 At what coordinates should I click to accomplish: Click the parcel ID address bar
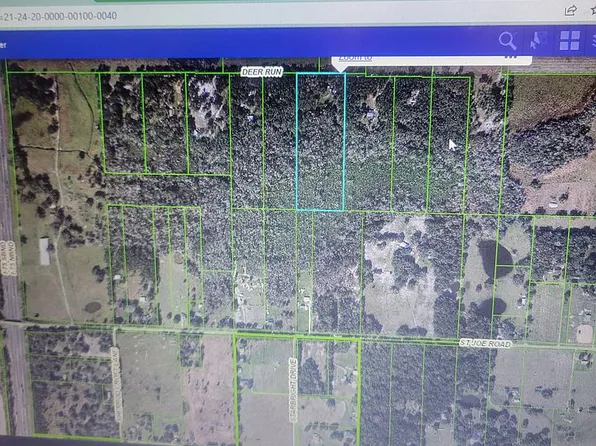pyautogui.click(x=59, y=16)
